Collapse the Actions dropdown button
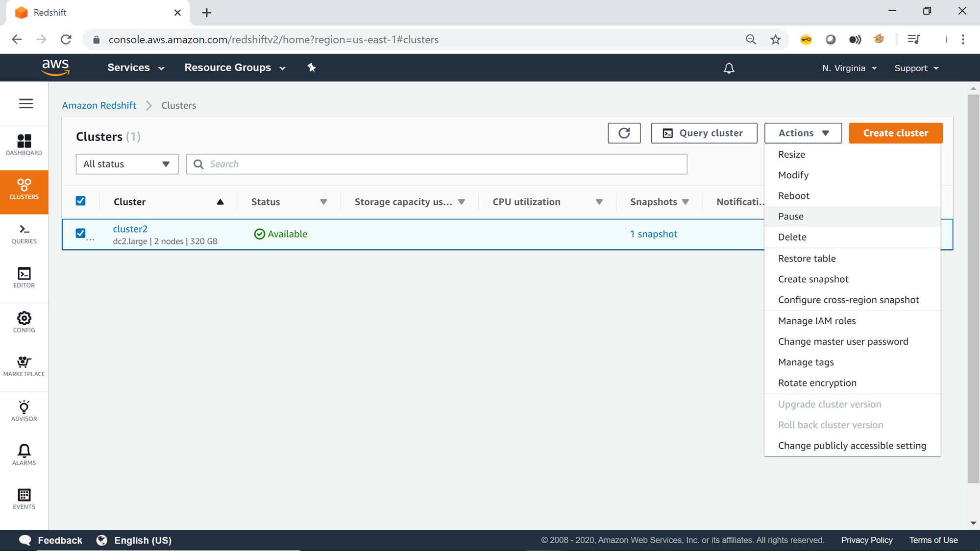Image resolution: width=980 pixels, height=551 pixels. [x=803, y=133]
